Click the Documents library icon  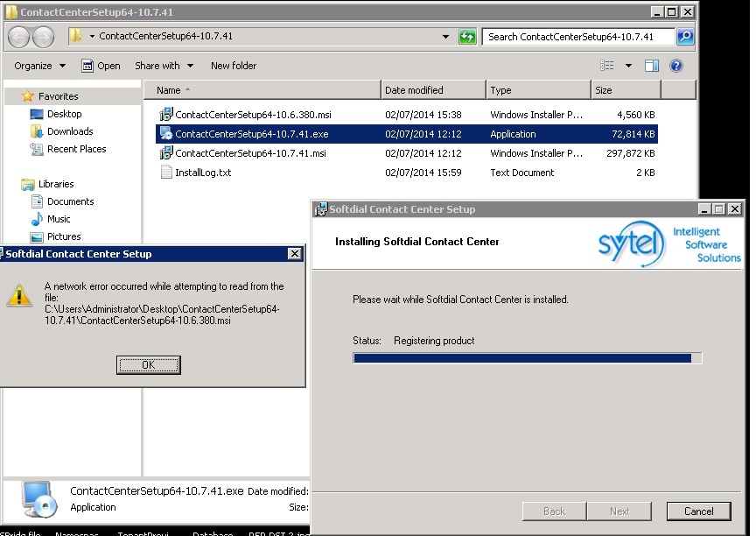pos(37,201)
